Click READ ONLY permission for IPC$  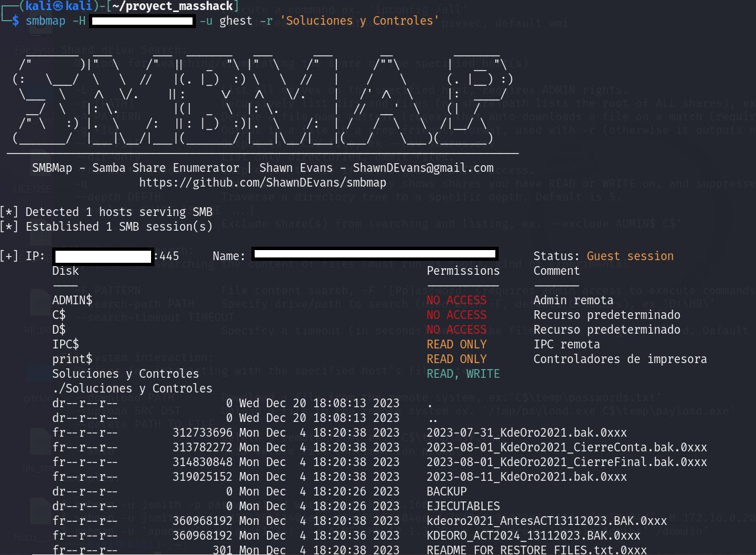pos(457,344)
